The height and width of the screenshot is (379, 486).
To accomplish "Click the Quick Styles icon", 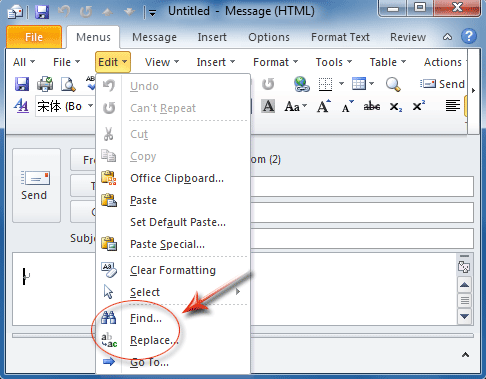I will [x=21, y=106].
